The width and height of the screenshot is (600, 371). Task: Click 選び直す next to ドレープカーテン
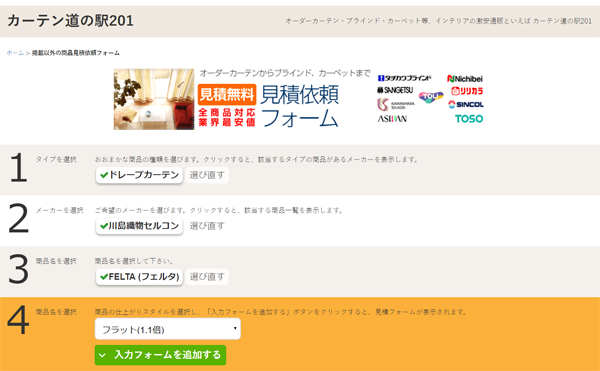[x=207, y=175]
